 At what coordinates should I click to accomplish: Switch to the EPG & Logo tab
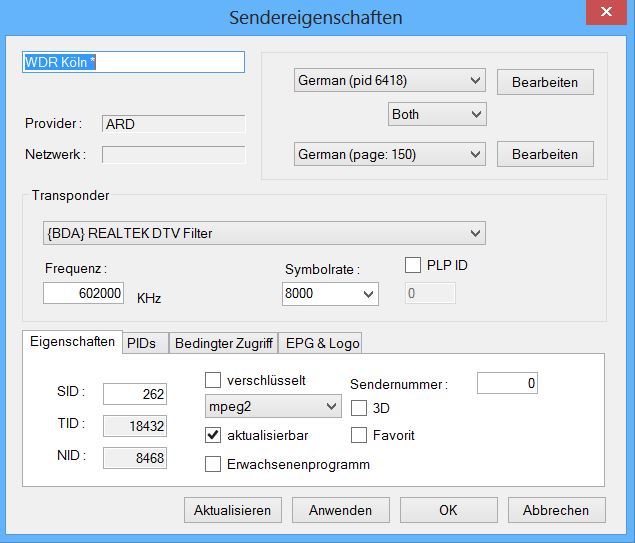pyautogui.click(x=322, y=343)
